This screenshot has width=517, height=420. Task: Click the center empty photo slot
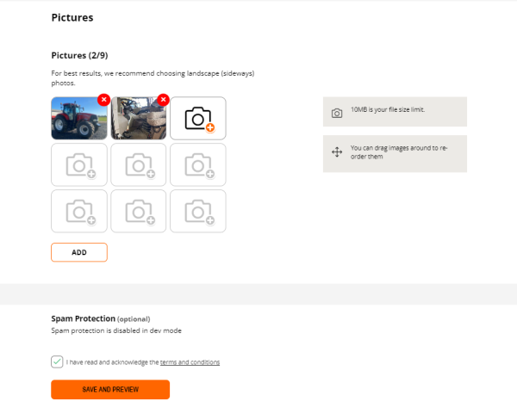tap(139, 164)
